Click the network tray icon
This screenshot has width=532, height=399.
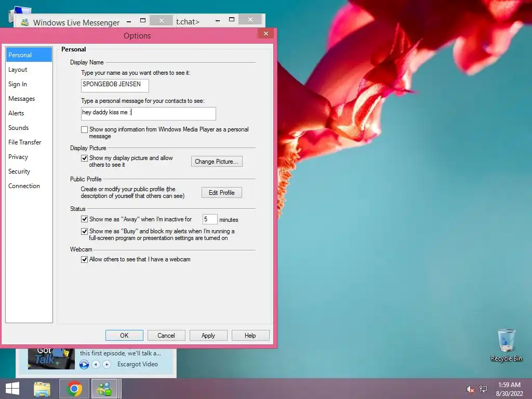click(x=483, y=389)
